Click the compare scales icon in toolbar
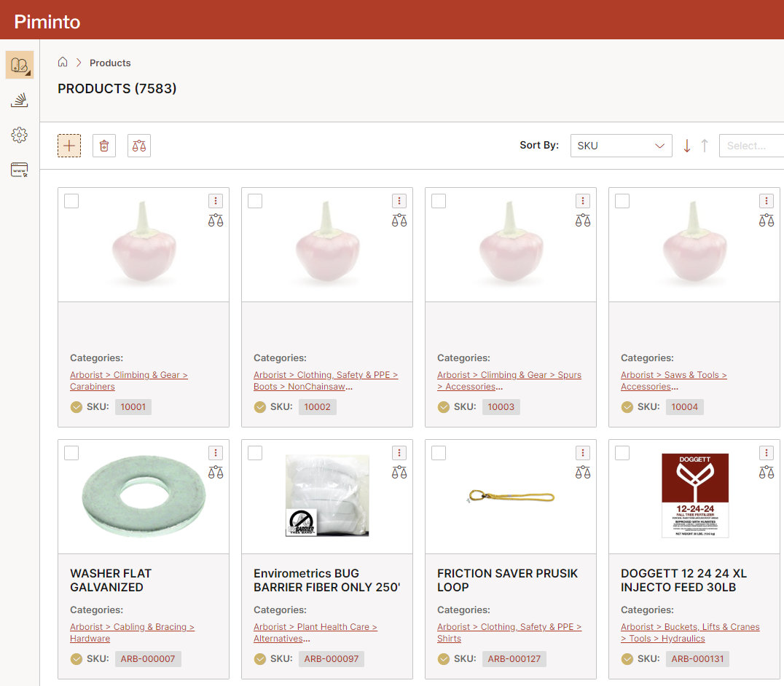Image resolution: width=784 pixels, height=686 pixels. point(139,146)
